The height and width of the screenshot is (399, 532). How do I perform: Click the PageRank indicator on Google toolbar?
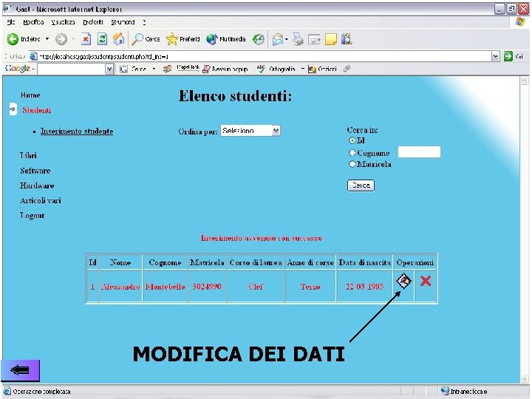[188, 68]
